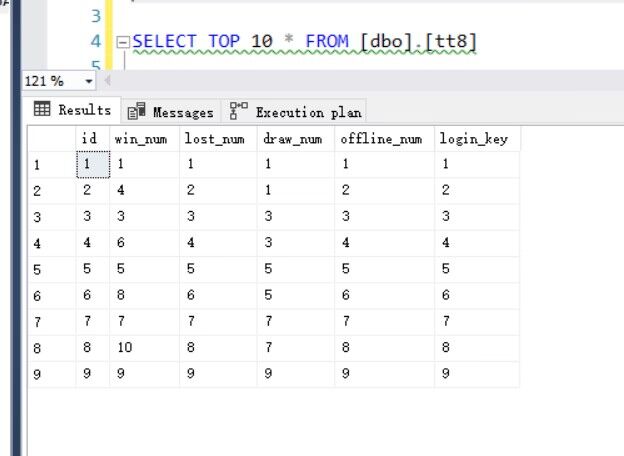Image resolution: width=624 pixels, height=456 pixels.
Task: Select the id cell in row 1
Action: click(92, 165)
